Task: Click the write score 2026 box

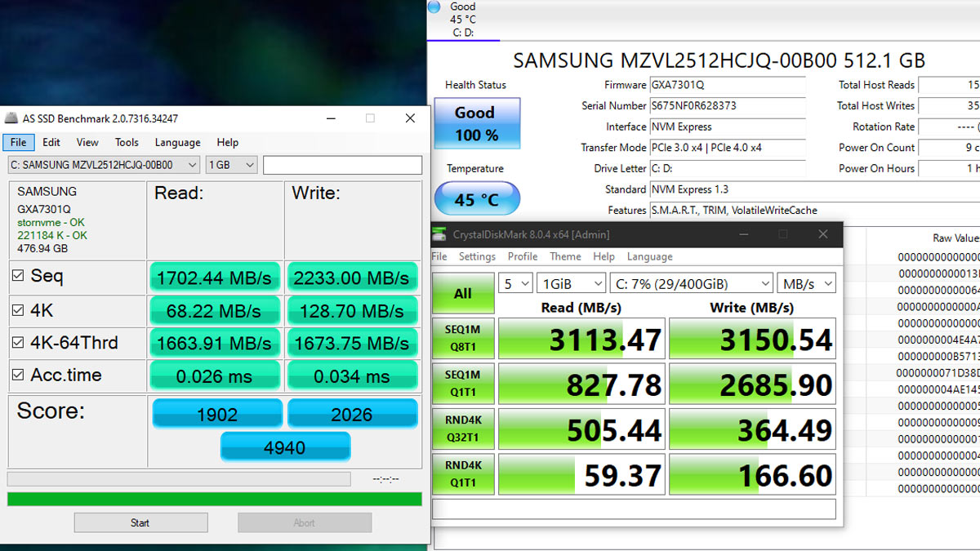Action: [352, 414]
